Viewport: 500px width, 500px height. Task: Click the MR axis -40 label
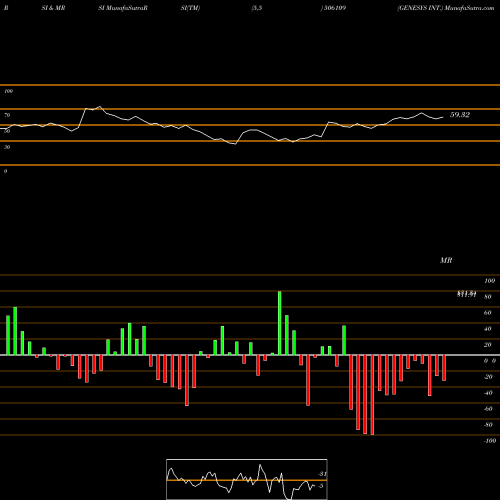pos(488,393)
